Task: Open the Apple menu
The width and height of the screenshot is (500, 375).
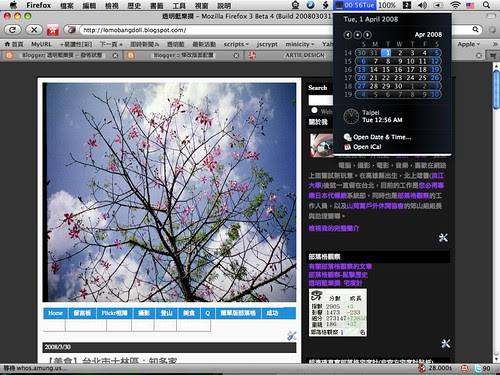Action: pyautogui.click(x=13, y=5)
